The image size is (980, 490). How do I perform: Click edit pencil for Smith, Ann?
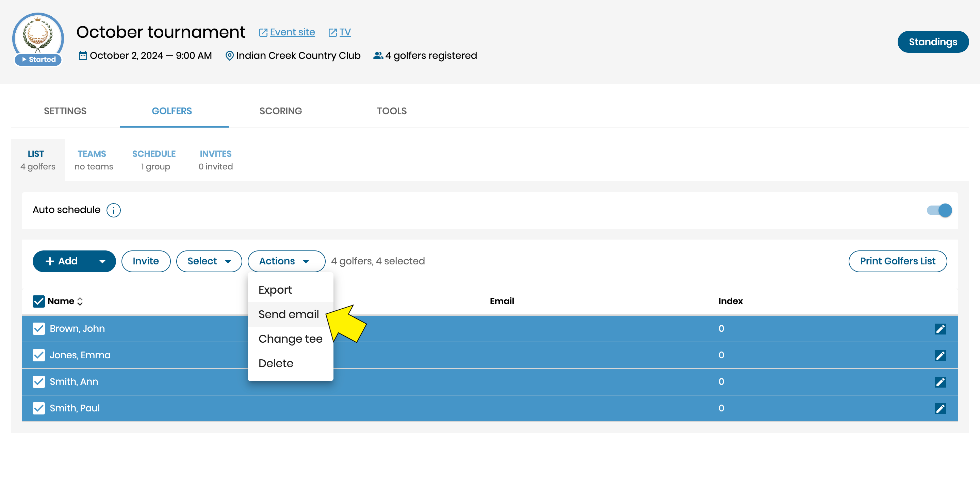pyautogui.click(x=940, y=381)
